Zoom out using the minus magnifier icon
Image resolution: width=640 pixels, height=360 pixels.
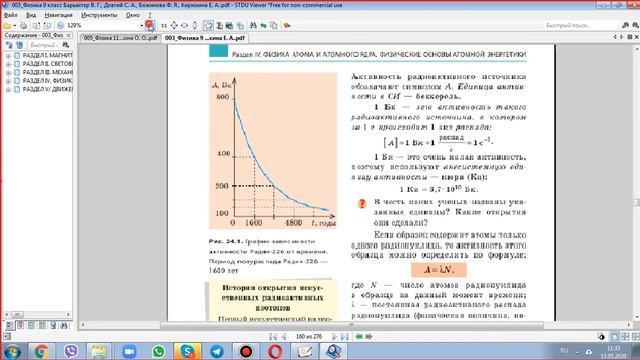point(60,26)
